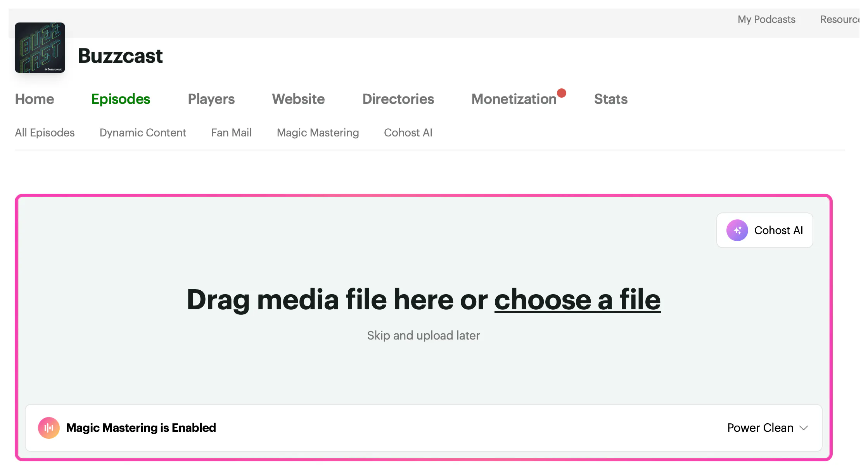868x476 pixels.
Task: View the Stats tab
Action: pos(611,99)
